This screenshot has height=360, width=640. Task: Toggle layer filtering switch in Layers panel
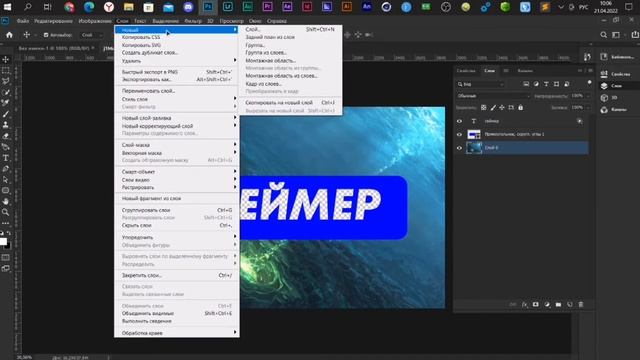coord(589,83)
